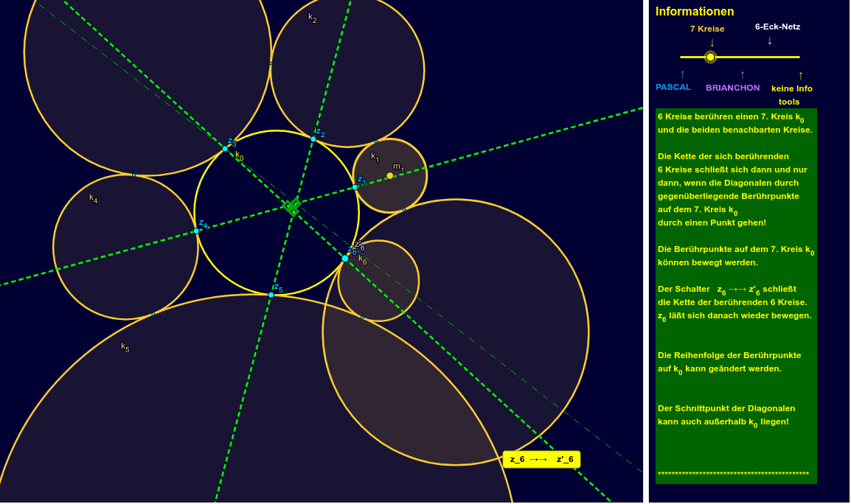Click the orange center point m1

pos(389,176)
